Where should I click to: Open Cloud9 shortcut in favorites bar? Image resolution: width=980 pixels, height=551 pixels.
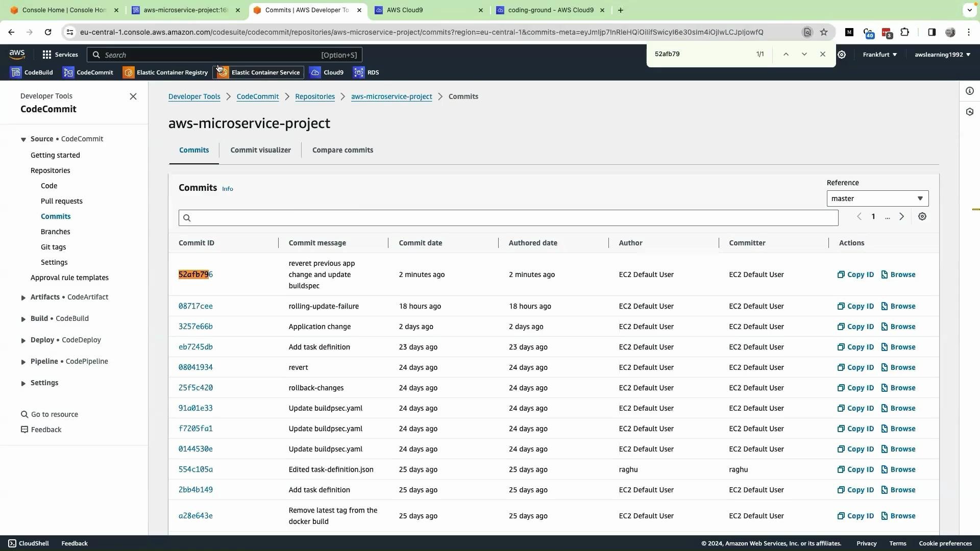click(x=327, y=72)
